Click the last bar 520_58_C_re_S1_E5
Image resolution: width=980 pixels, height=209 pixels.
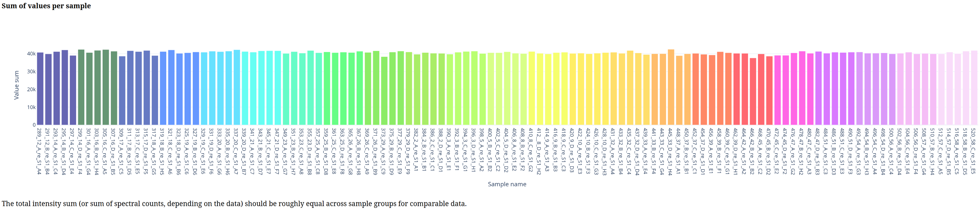pyautogui.click(x=974, y=87)
